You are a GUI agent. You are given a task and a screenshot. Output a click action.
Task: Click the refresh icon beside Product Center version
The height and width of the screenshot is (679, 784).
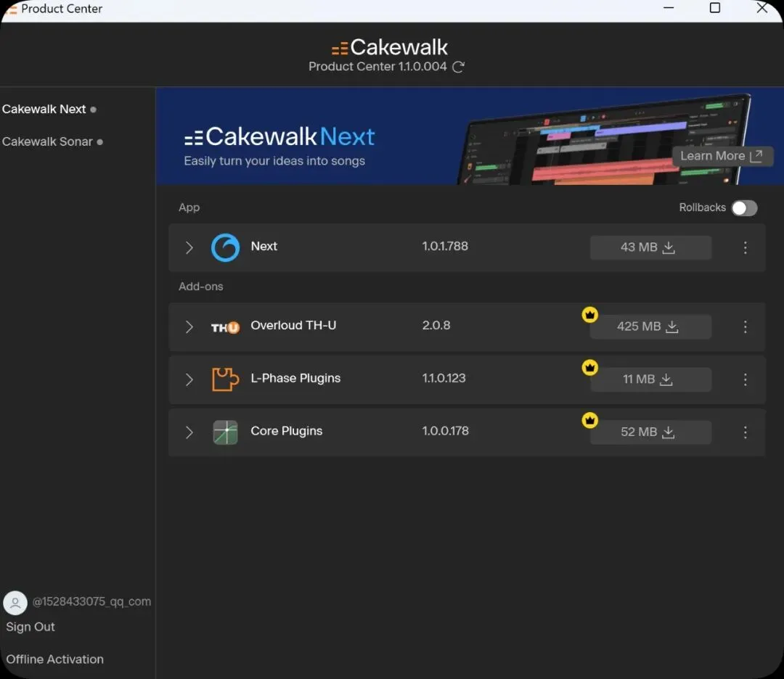[x=458, y=67]
